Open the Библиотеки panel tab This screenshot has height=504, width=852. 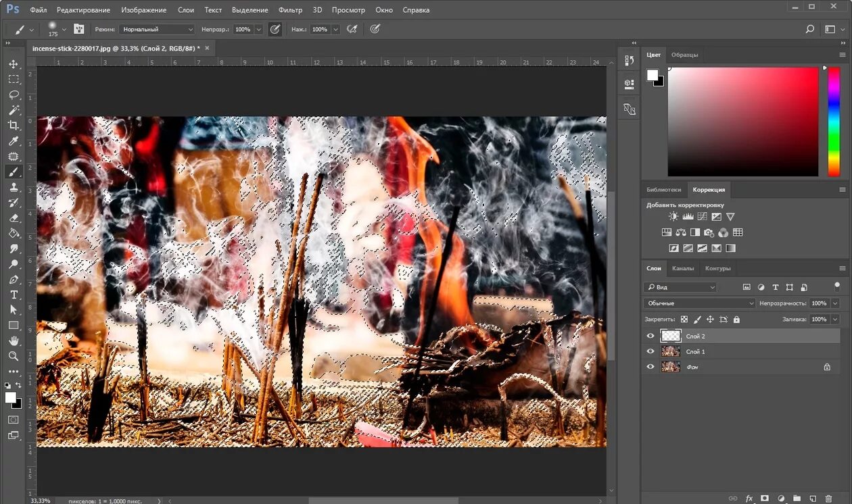(663, 190)
